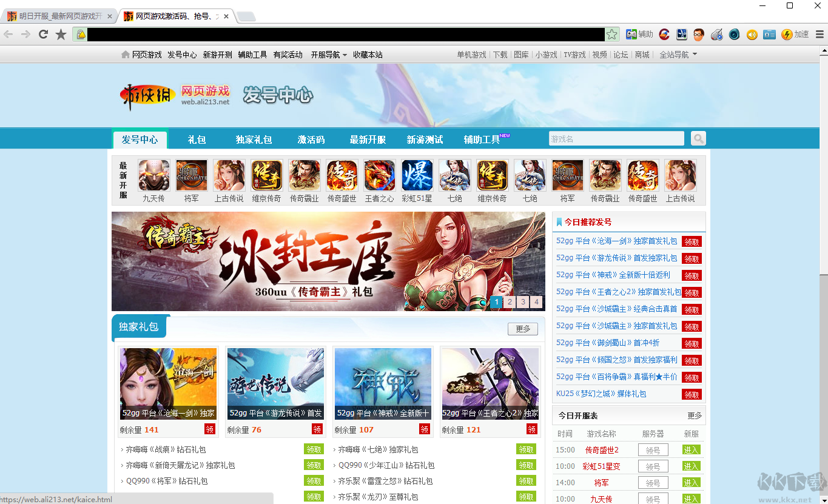The width and height of the screenshot is (828, 504).
Task: Open a new browser tab
Action: (246, 16)
